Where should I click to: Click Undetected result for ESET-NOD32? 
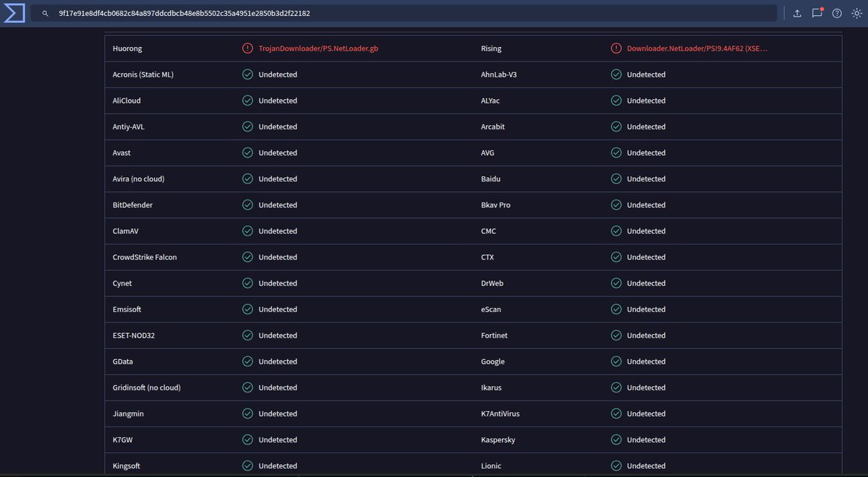click(x=278, y=335)
